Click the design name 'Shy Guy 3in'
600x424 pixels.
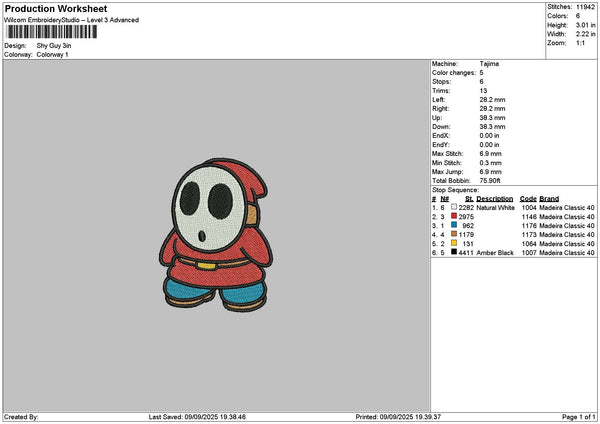coord(54,46)
